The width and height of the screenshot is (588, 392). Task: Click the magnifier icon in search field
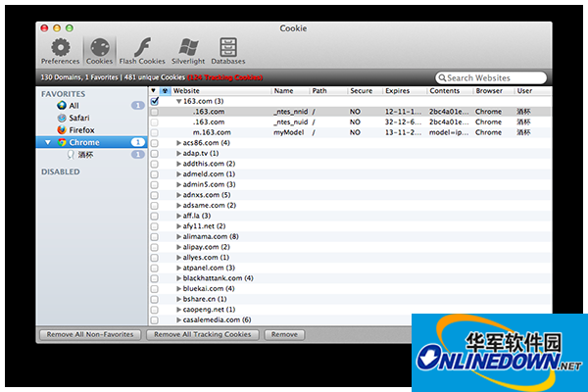442,77
